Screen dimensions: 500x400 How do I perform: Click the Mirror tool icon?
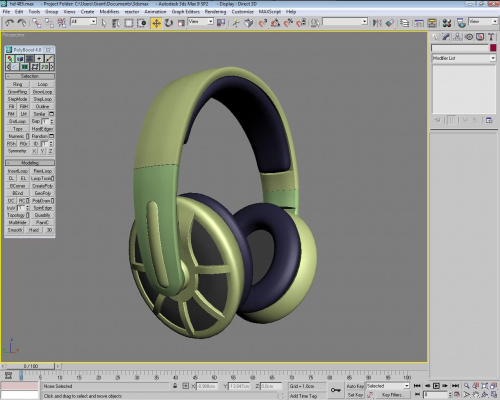pyautogui.click(x=377, y=23)
